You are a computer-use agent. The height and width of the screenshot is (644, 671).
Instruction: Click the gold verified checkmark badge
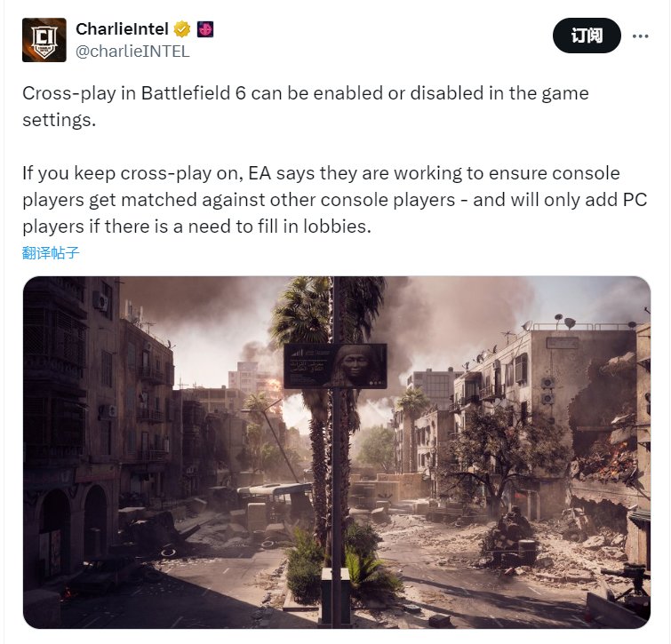click(182, 29)
